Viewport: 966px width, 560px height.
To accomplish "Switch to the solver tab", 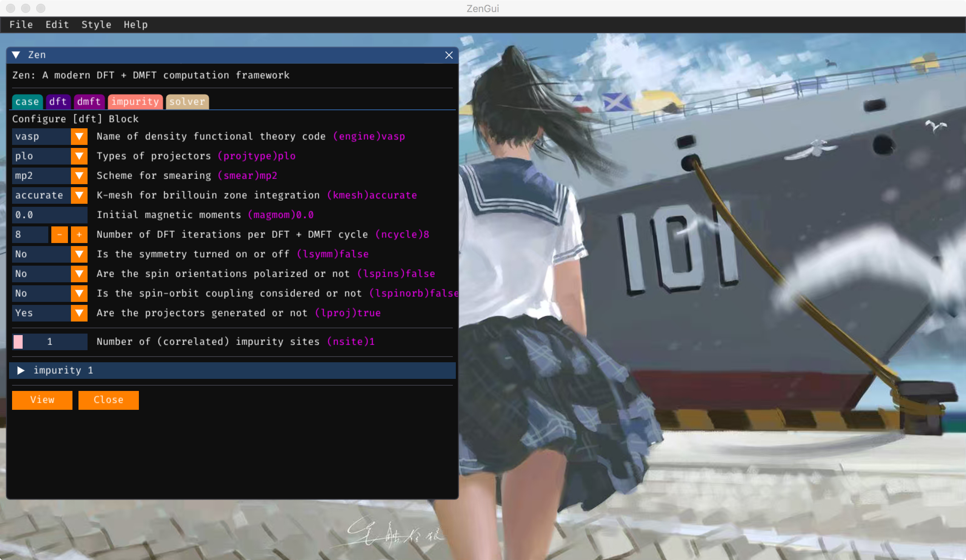I will click(x=188, y=102).
